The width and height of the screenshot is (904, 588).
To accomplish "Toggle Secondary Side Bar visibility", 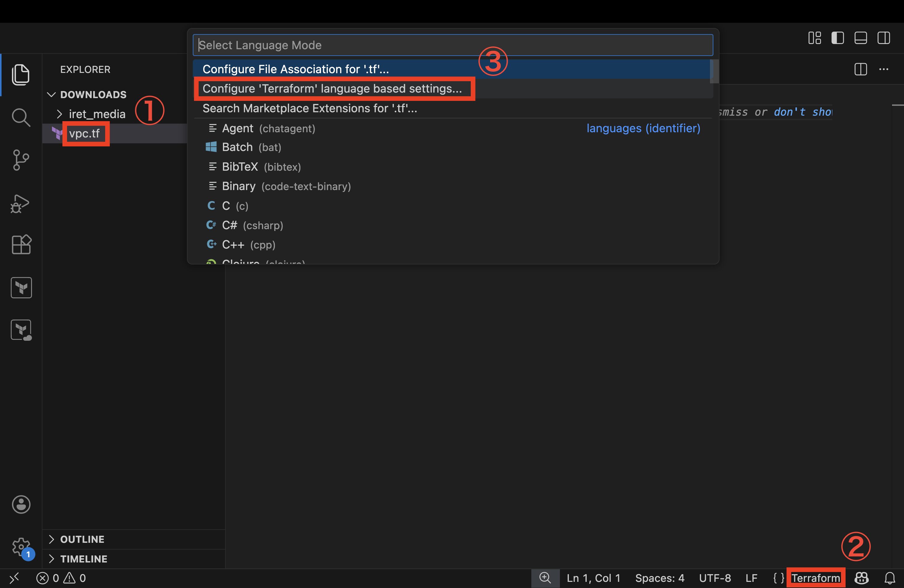I will [884, 38].
